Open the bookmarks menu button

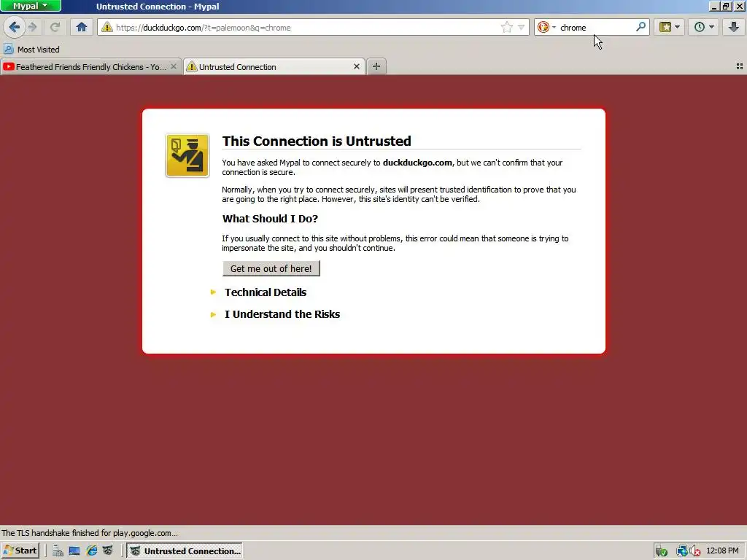tap(665, 27)
